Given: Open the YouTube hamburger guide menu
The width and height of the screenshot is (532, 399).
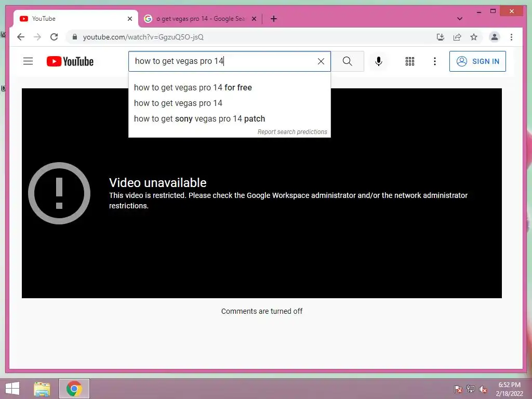Looking at the screenshot, I should [28, 61].
